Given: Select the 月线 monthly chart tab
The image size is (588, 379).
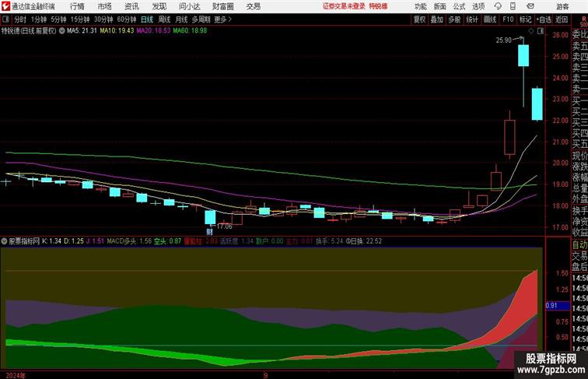Looking at the screenshot, I should (181, 19).
